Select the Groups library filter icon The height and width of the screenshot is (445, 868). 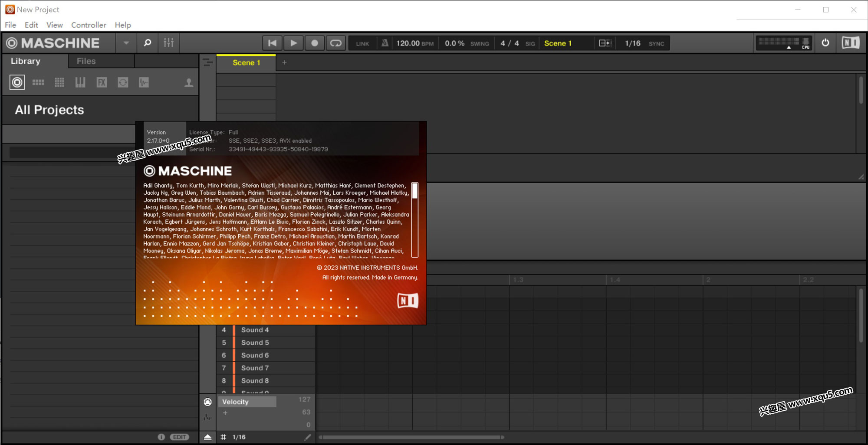point(38,82)
